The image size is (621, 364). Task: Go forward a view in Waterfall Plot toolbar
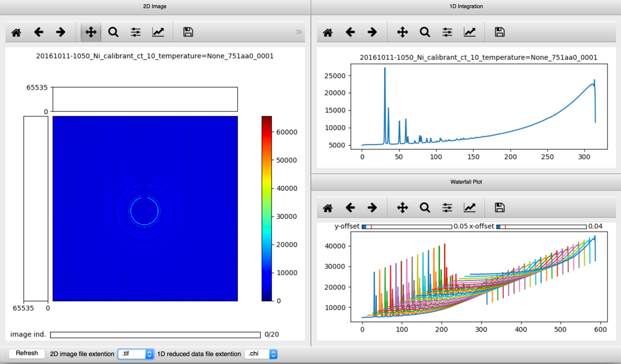[372, 208]
